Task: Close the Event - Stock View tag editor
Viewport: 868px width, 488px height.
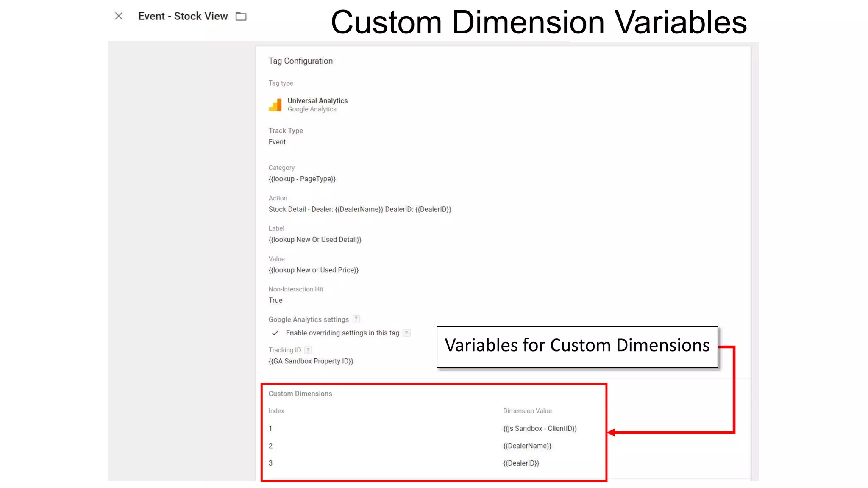Action: coord(119,16)
